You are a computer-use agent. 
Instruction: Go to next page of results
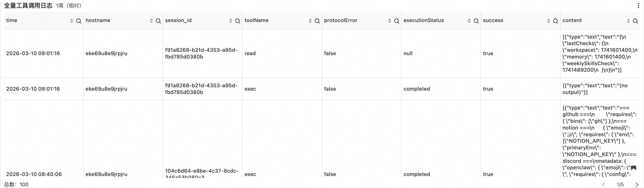point(637,185)
